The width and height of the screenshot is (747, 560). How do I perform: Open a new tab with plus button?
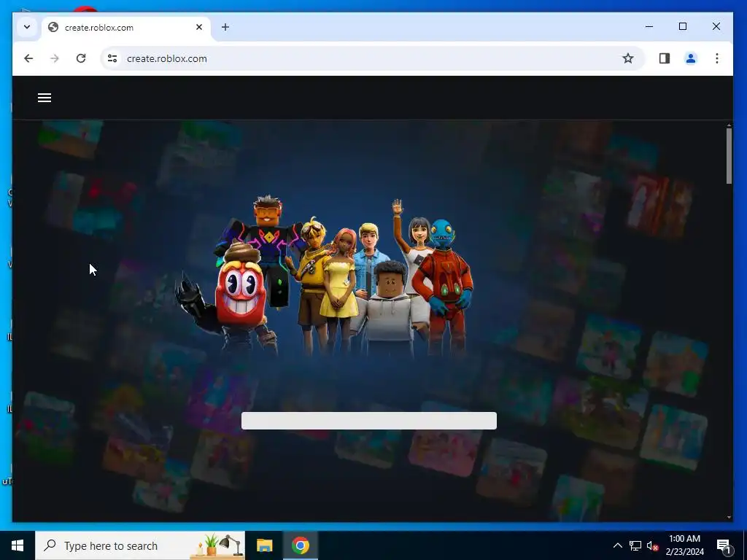tap(225, 27)
